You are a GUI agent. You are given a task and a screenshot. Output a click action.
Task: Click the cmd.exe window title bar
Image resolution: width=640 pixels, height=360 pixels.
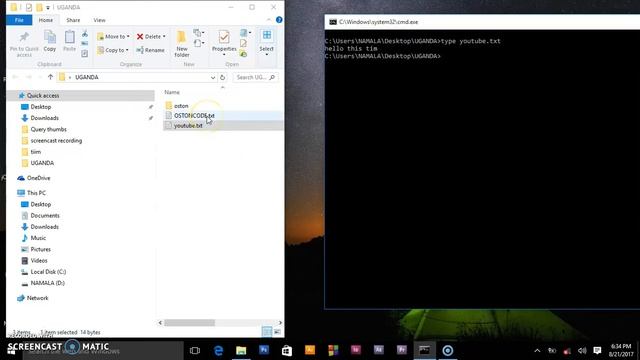coord(482,22)
